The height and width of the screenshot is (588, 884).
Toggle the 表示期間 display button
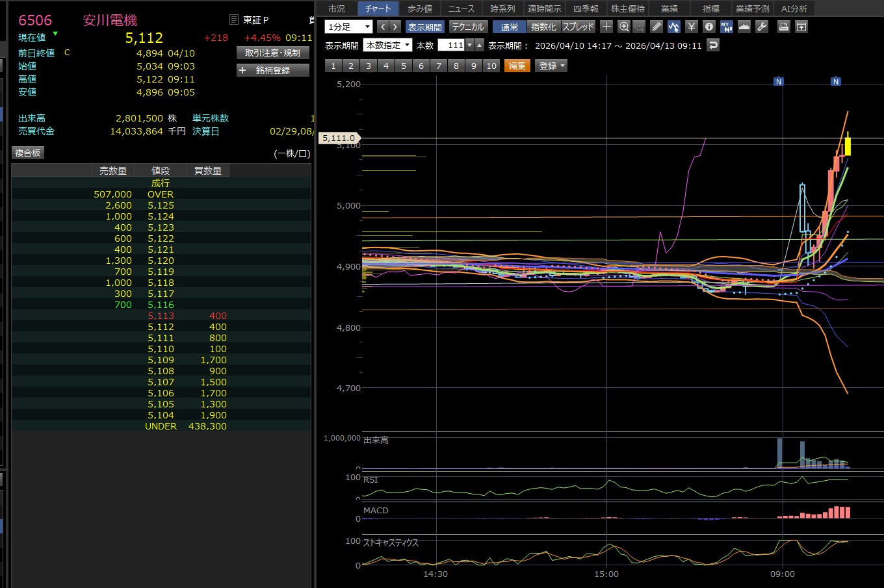coord(424,27)
